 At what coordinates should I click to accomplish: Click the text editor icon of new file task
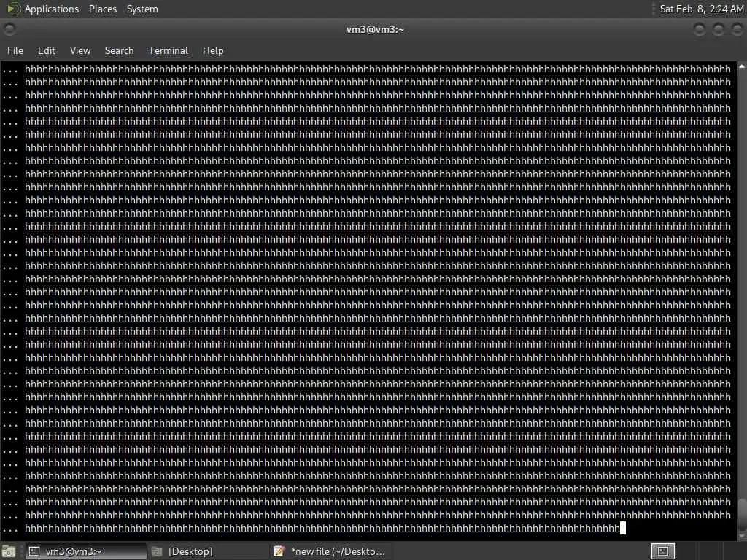(279, 551)
